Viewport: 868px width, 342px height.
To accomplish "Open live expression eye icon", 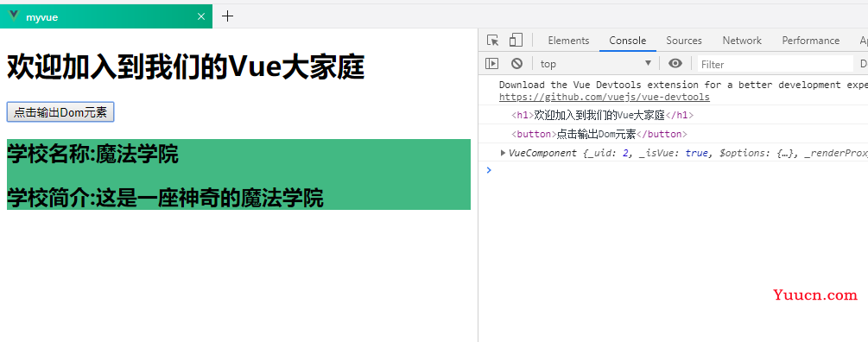I will coord(675,64).
